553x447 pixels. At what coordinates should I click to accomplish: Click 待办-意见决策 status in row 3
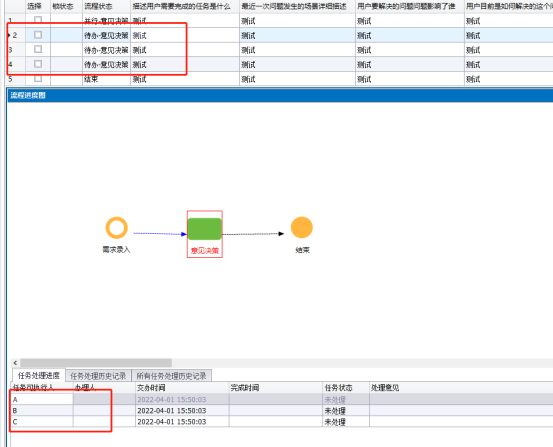(106, 50)
